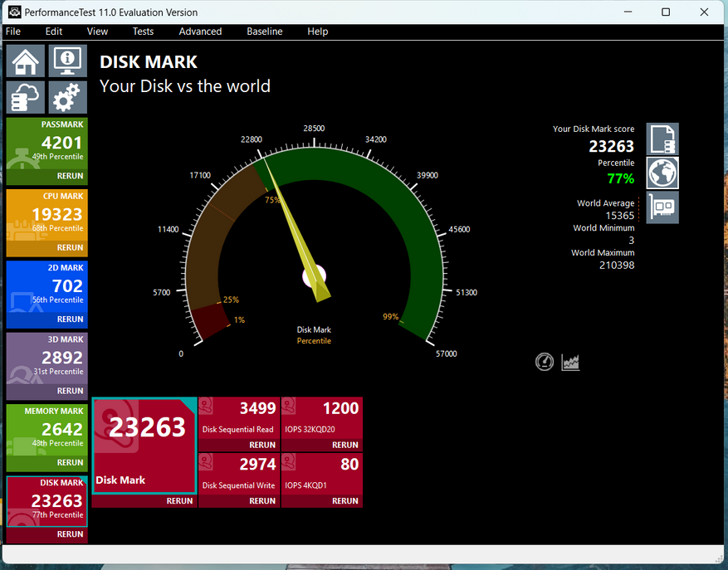The image size is (728, 570).
Task: Rerun the Disk Mark test in sidebar
Action: click(70, 534)
